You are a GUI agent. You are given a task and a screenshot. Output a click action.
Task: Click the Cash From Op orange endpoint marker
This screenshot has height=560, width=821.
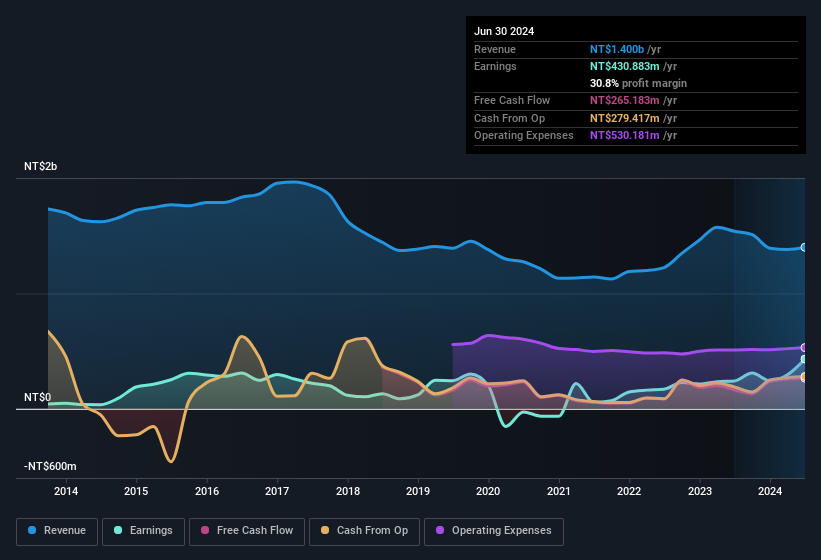pos(804,377)
